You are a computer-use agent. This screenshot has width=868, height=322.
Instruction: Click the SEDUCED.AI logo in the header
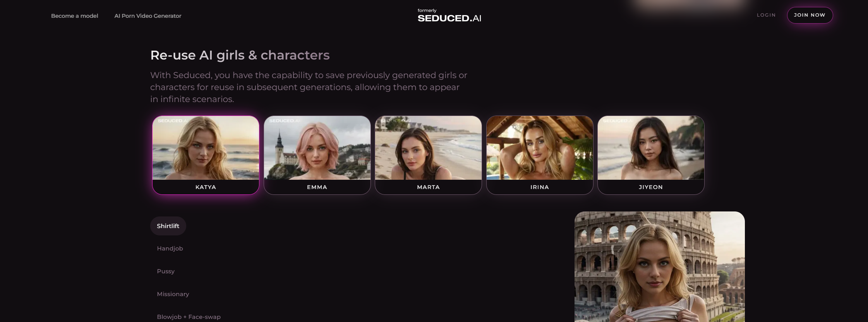[449, 15]
